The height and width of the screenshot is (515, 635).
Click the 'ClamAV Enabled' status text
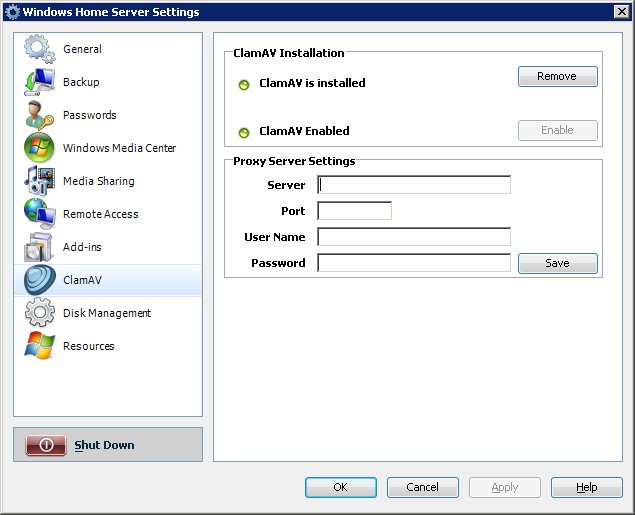(304, 131)
